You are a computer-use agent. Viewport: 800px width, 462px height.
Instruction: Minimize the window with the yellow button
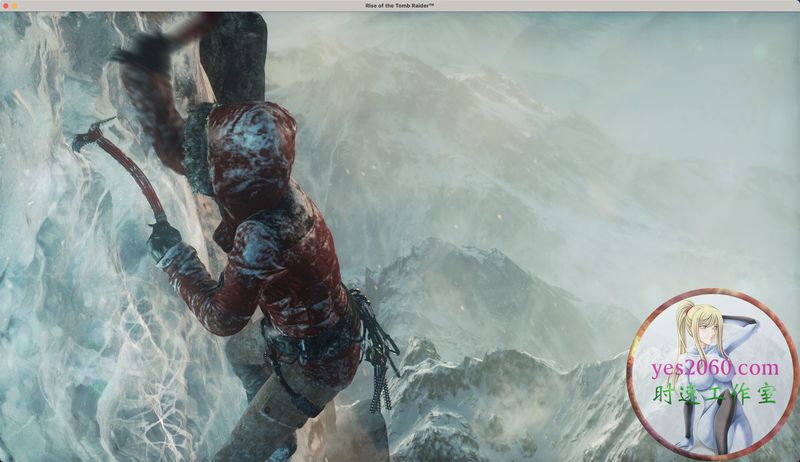15,6
